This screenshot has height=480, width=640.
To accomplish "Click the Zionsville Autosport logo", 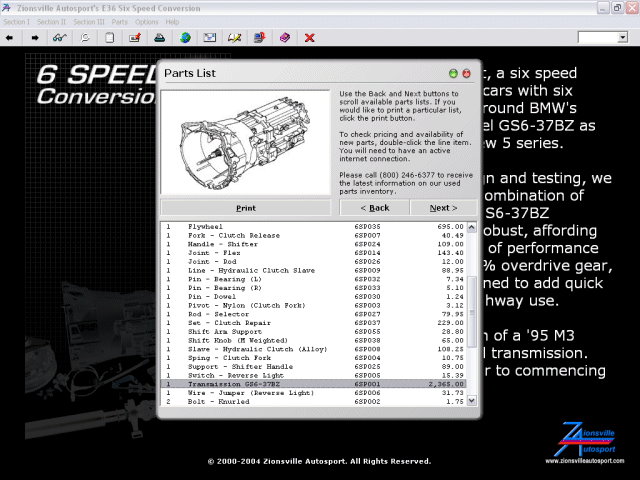I will (584, 439).
